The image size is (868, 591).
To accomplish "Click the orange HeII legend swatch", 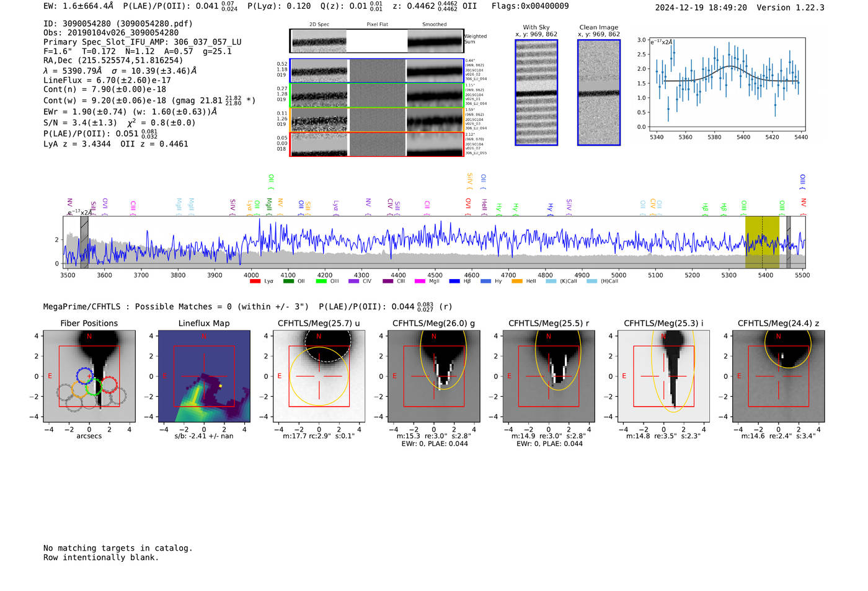I will (x=517, y=282).
